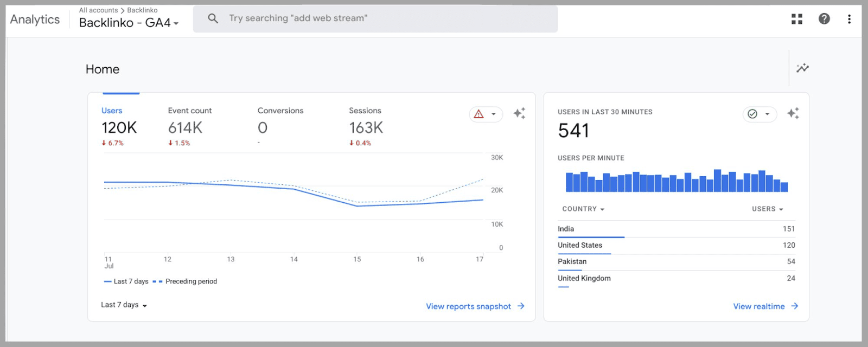Open the apps grid icon
Screen dimensions: 868x347
pyautogui.click(x=796, y=19)
